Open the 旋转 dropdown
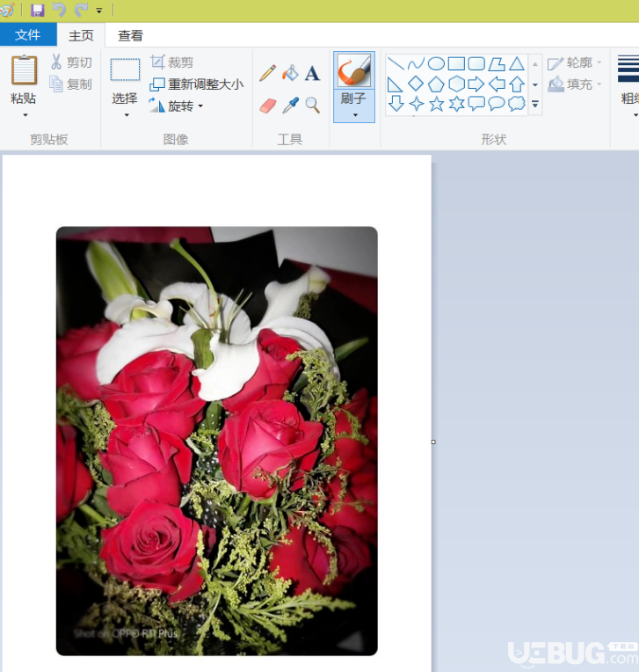The width and height of the screenshot is (639, 672). (x=176, y=106)
